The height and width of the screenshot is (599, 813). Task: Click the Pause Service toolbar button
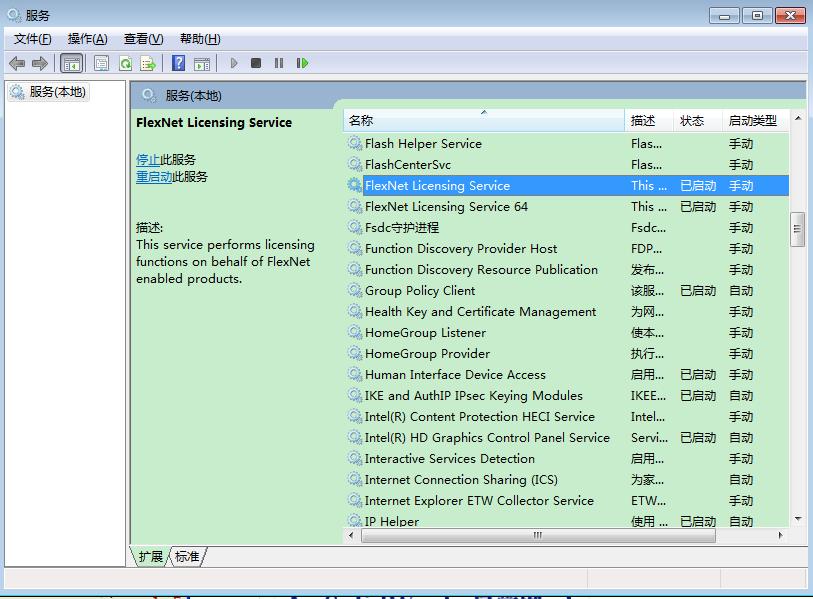coord(279,63)
